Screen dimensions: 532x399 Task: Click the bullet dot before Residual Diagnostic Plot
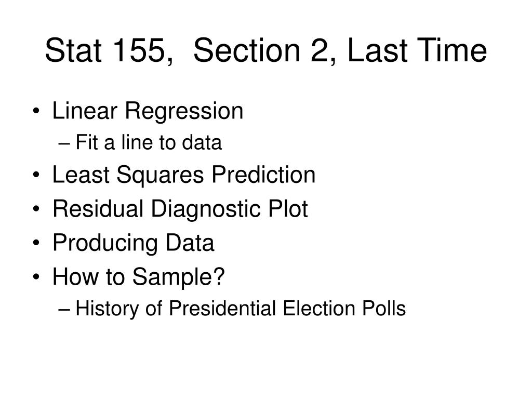click(x=36, y=209)
